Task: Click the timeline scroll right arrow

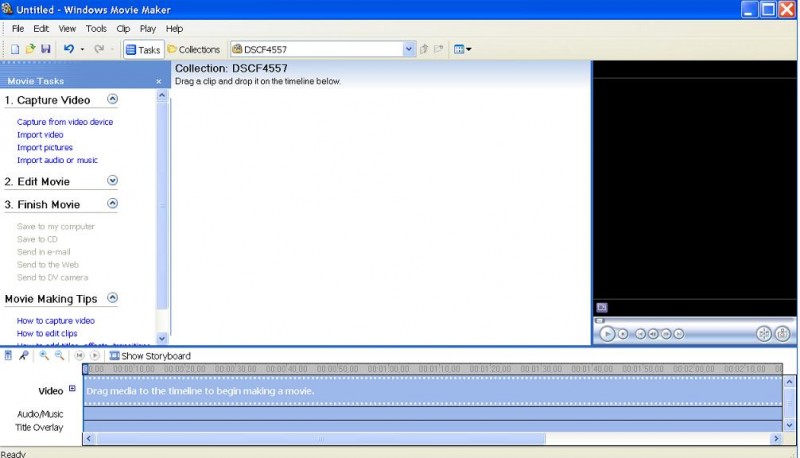Action: click(x=776, y=439)
